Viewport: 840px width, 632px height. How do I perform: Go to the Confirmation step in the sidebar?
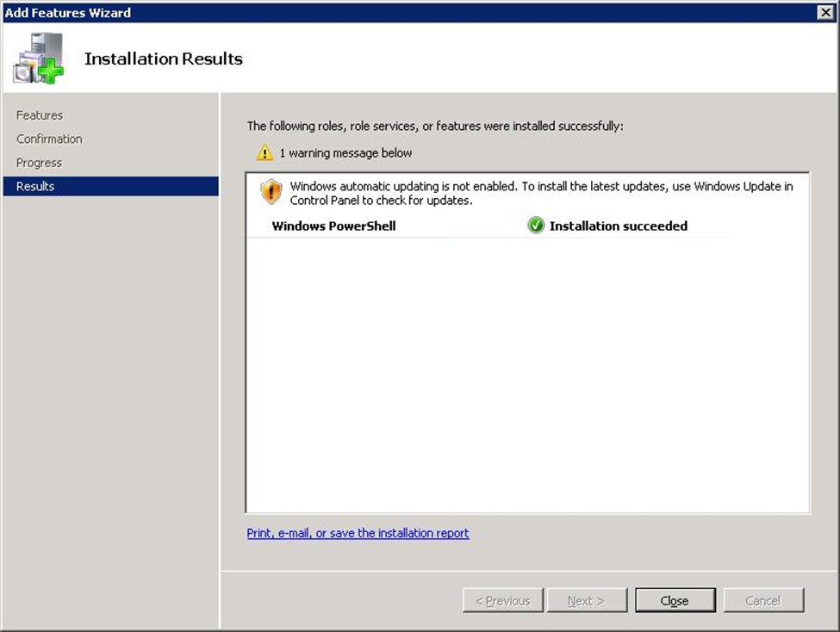coord(49,139)
